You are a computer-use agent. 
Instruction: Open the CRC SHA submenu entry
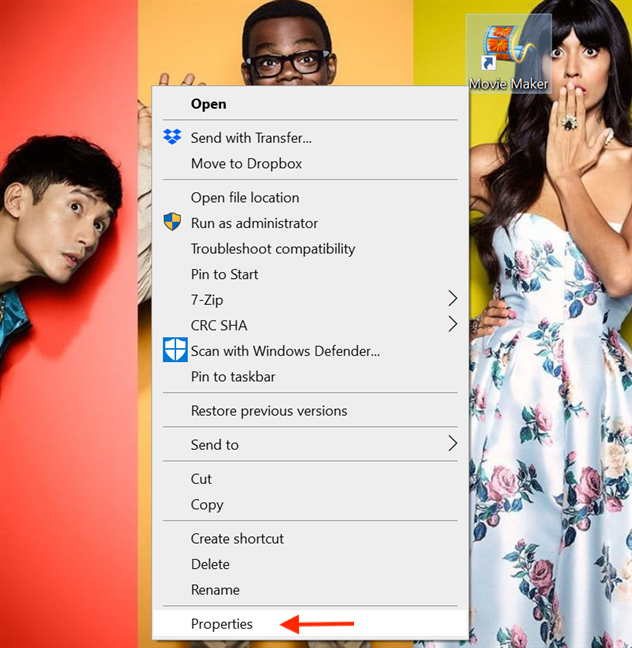click(310, 325)
